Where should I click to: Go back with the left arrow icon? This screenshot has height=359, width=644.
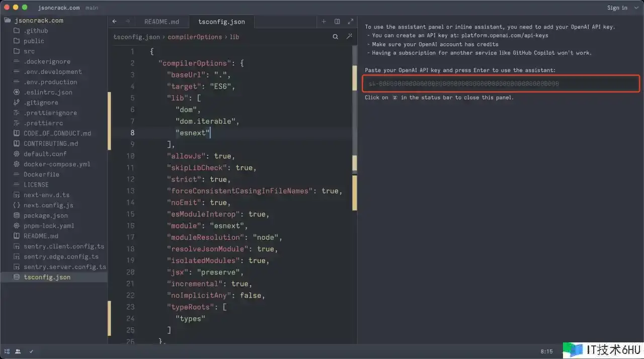click(x=115, y=22)
